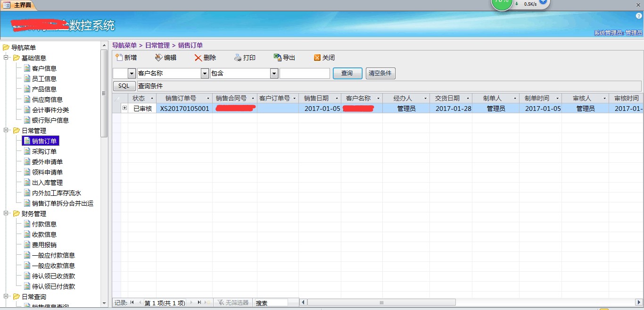Open 客户信息 in the navigation tree
This screenshot has width=644, height=310.
click(44, 68)
